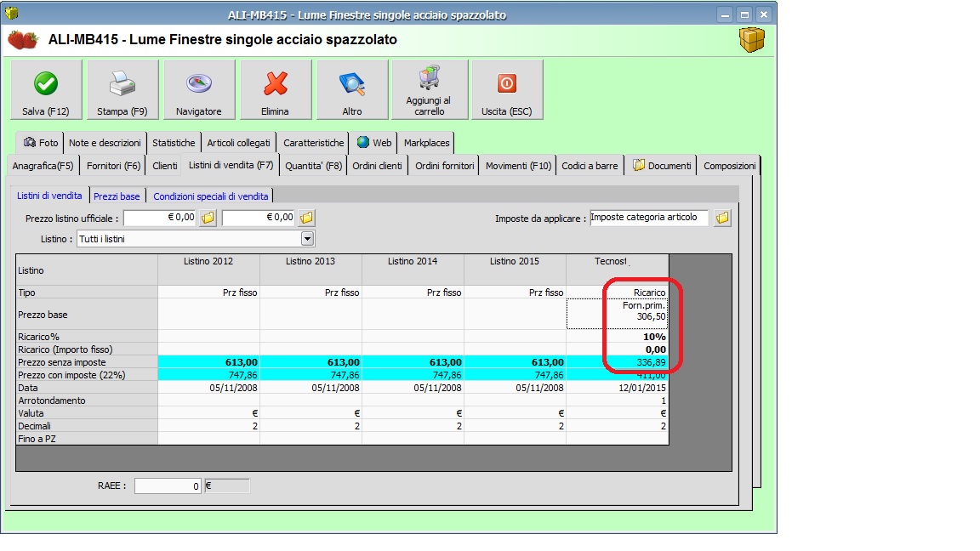
Task: Click the Uscita (ESC) exit icon
Action: point(506,83)
